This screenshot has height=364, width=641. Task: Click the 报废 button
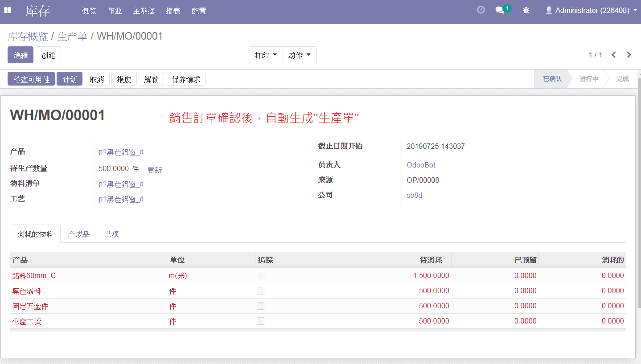click(x=124, y=79)
